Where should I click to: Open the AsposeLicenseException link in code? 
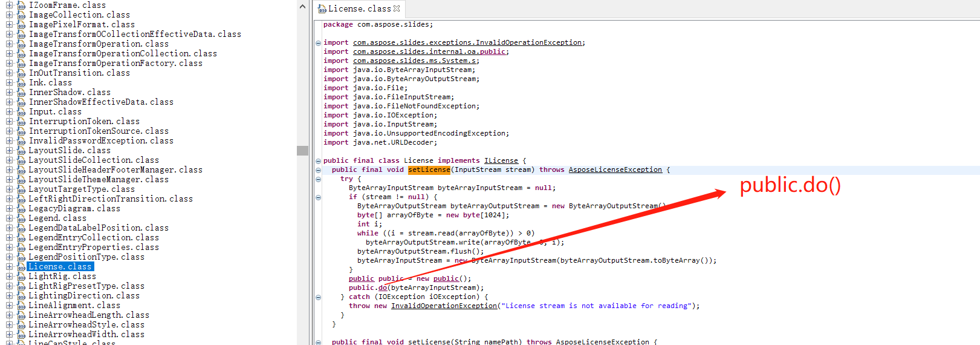(x=615, y=170)
